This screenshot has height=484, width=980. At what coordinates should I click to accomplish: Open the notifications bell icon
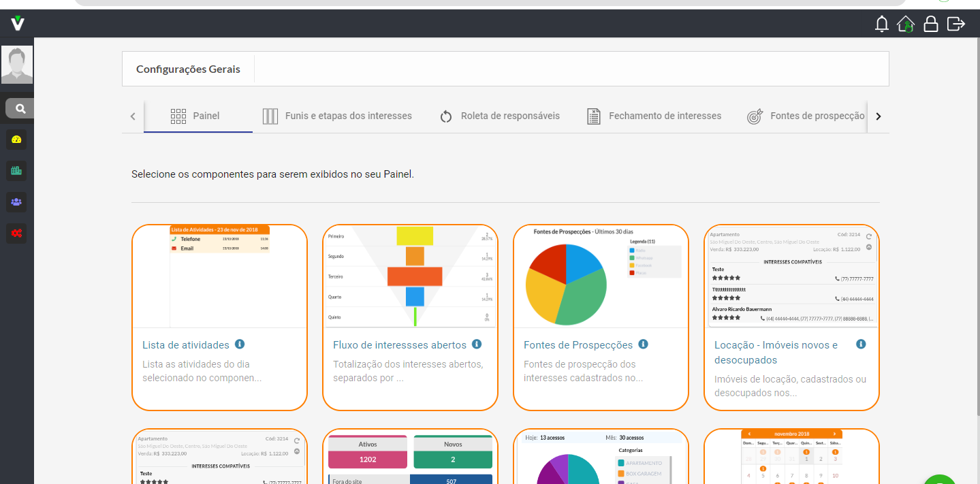[882, 24]
